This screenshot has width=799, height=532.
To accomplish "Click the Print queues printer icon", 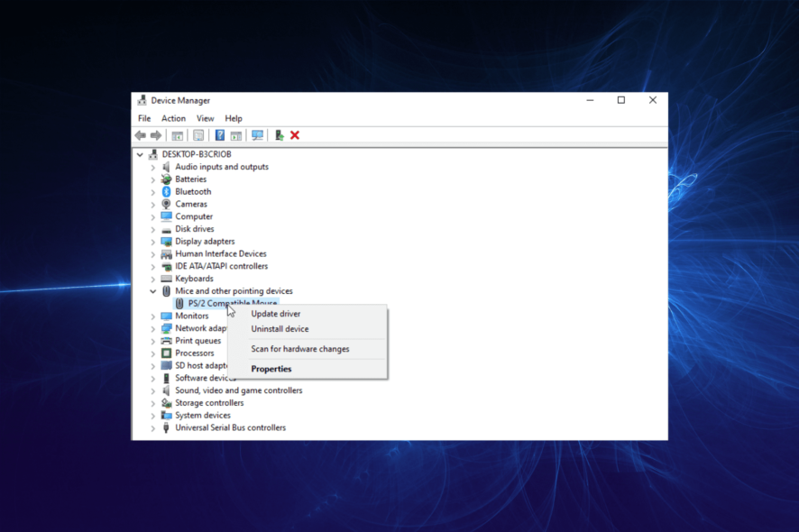I will (166, 341).
